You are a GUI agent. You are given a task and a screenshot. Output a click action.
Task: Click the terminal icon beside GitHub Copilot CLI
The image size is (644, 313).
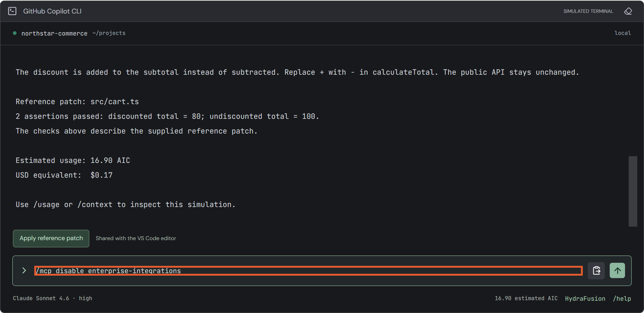[x=12, y=11]
